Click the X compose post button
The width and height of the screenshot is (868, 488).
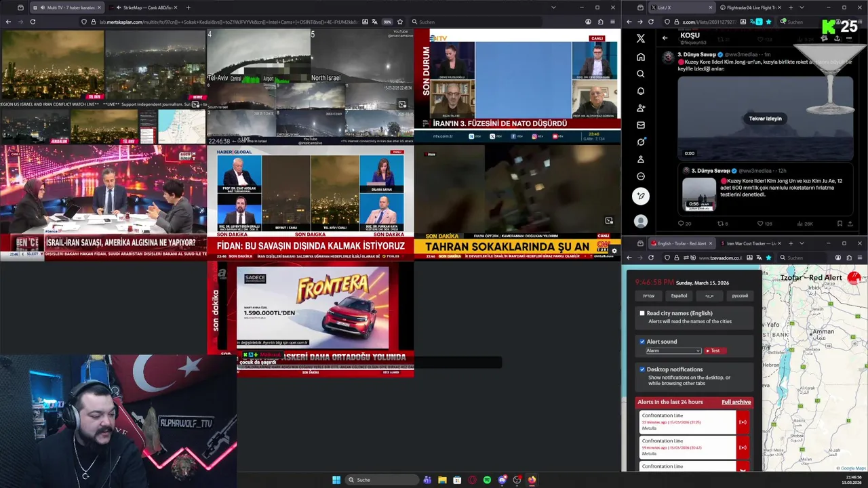point(641,196)
